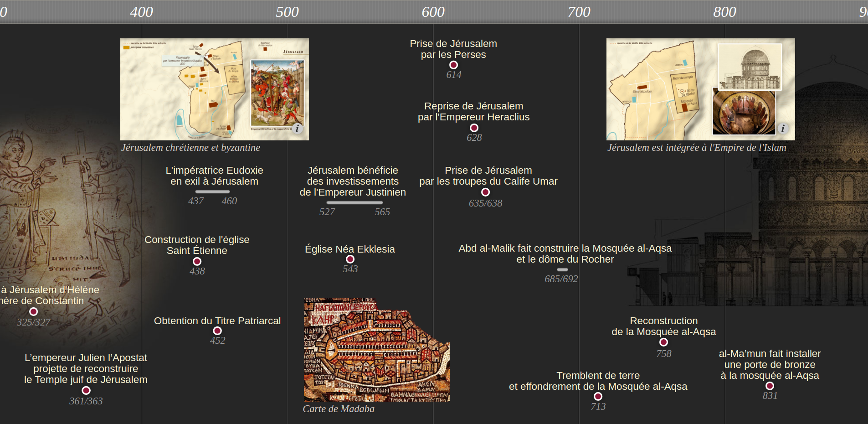The height and width of the screenshot is (424, 868).
Task: Click 'Abd al-Malik fait construire' title
Action: (565, 254)
